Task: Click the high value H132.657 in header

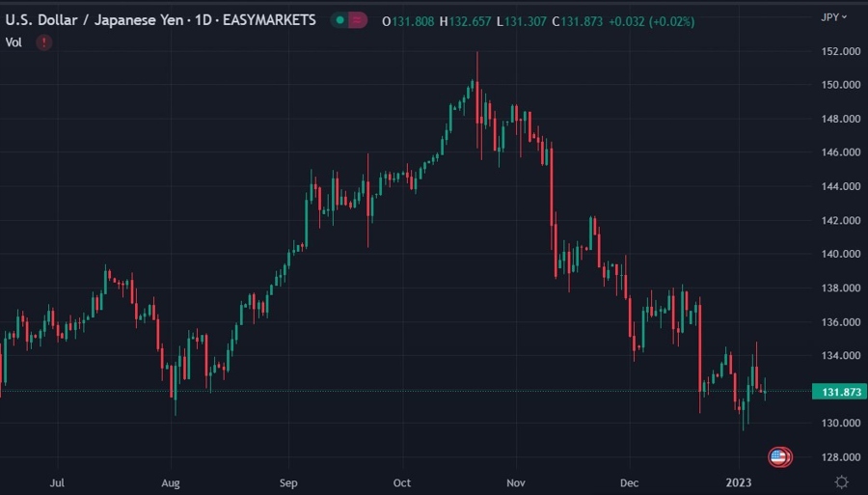Action: pos(465,21)
